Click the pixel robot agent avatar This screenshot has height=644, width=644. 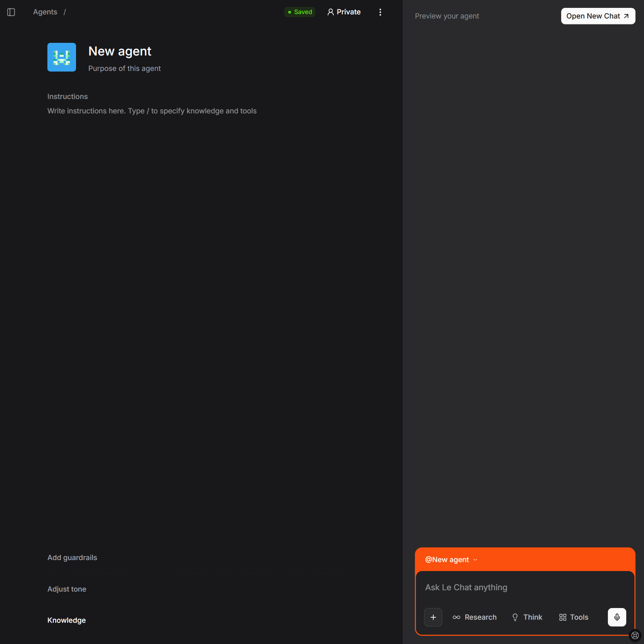pos(62,57)
